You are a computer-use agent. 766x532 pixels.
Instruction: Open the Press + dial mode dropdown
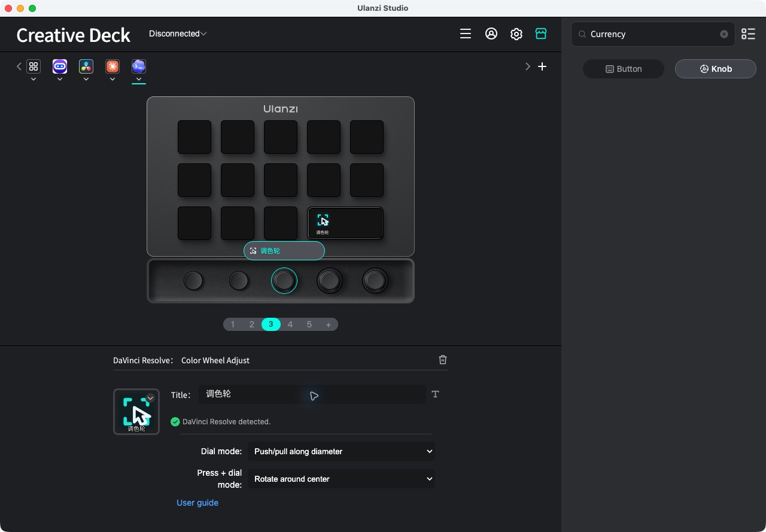341,479
